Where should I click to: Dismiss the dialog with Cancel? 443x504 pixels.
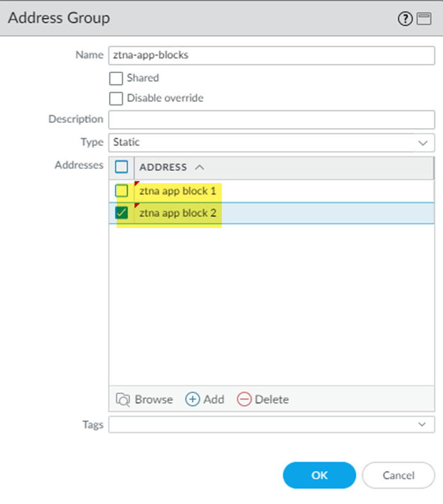coord(399,475)
